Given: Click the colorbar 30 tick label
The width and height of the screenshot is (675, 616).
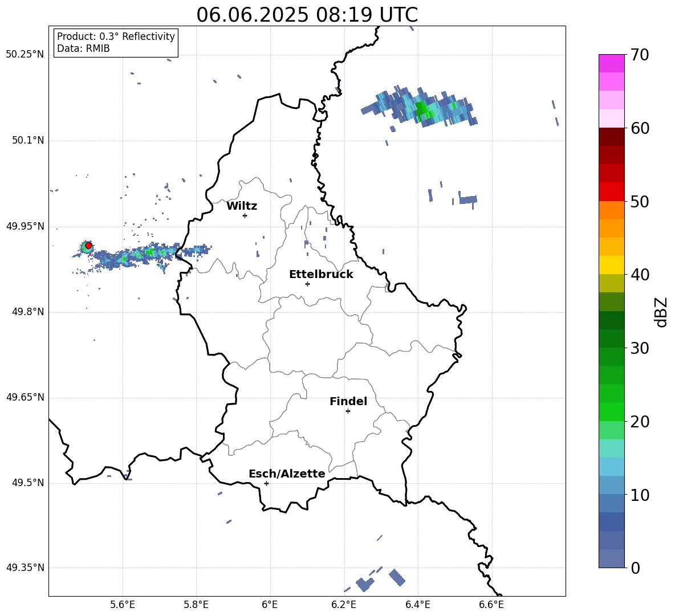Looking at the screenshot, I should click(640, 348).
